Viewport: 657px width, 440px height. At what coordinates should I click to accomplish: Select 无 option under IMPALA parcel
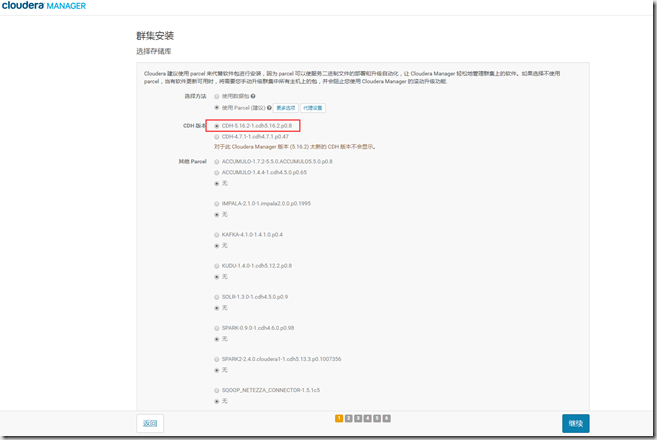(217, 215)
